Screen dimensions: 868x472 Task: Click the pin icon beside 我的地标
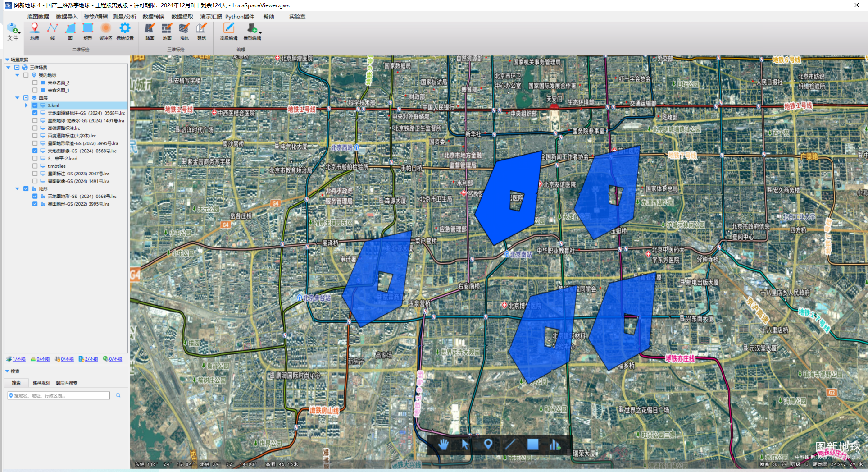tap(34, 75)
